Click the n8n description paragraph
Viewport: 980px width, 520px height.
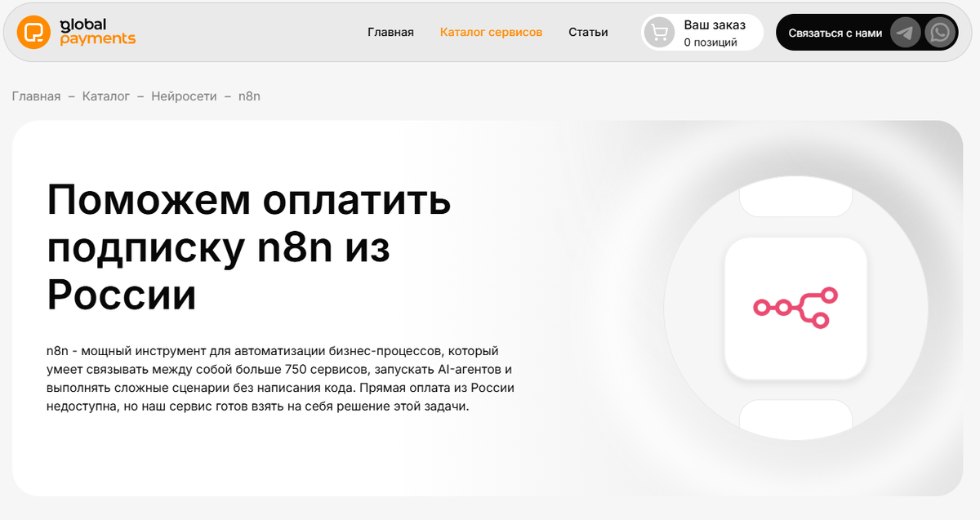coord(281,379)
